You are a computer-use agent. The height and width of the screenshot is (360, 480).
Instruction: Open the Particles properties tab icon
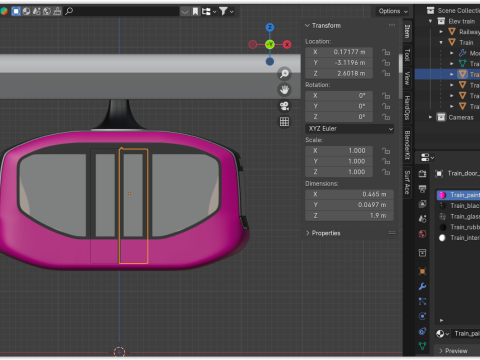422,301
